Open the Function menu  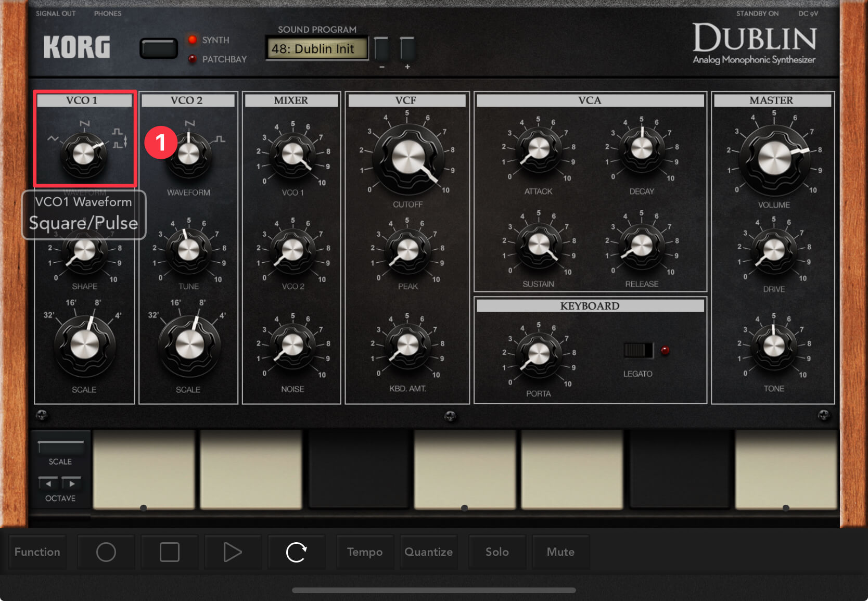click(37, 552)
